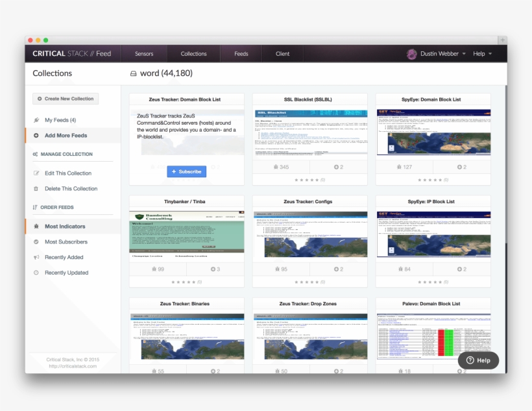Image resolution: width=532 pixels, height=411 pixels.
Task: Click the Create New Collection button
Action: [66, 99]
